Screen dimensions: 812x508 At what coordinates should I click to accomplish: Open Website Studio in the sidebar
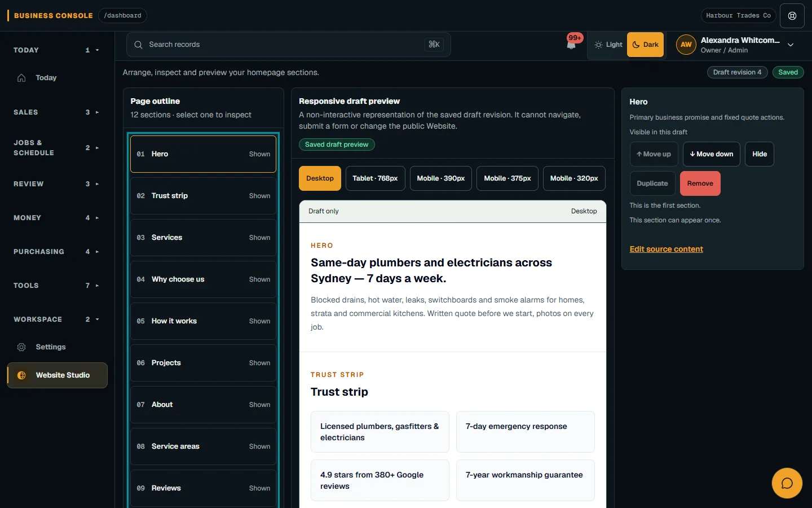pyautogui.click(x=57, y=375)
